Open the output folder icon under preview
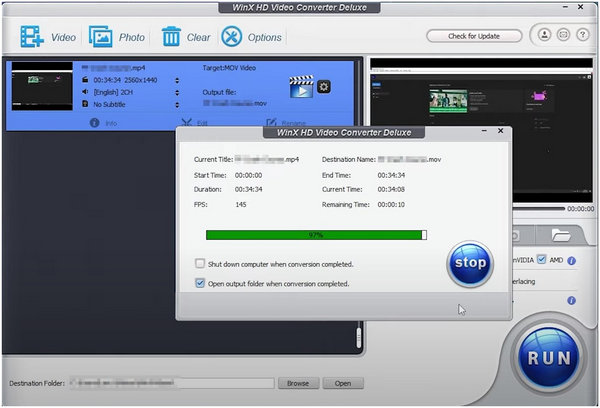 [x=561, y=235]
